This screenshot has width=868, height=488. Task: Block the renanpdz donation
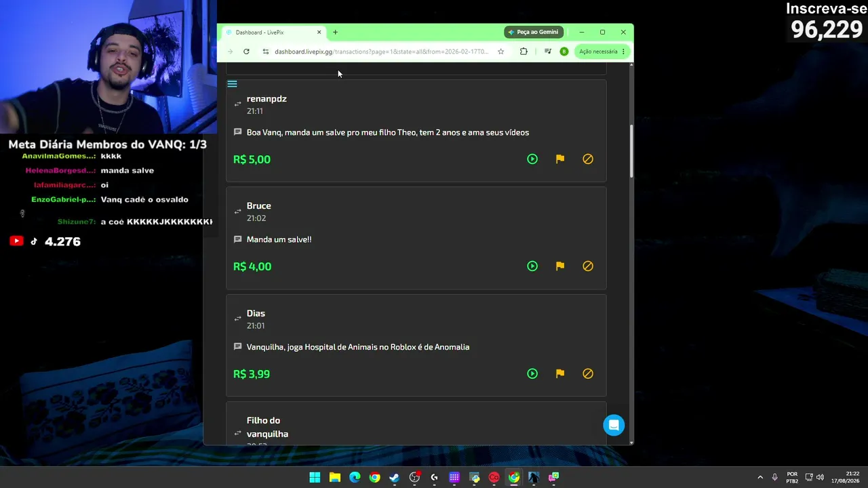588,159
